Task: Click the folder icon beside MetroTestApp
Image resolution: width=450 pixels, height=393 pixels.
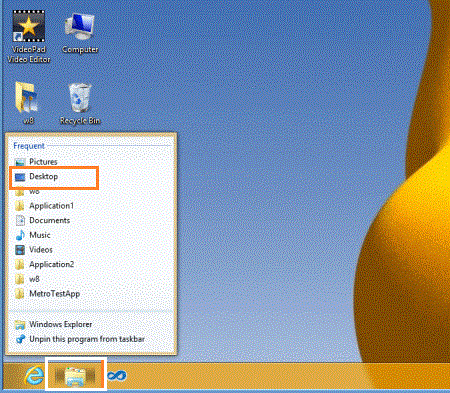Action: [x=20, y=294]
